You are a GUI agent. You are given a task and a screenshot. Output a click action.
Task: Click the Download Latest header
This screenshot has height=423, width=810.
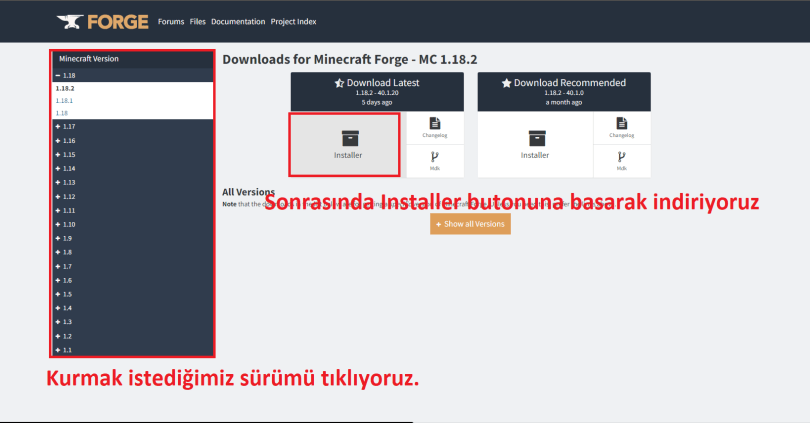click(377, 91)
